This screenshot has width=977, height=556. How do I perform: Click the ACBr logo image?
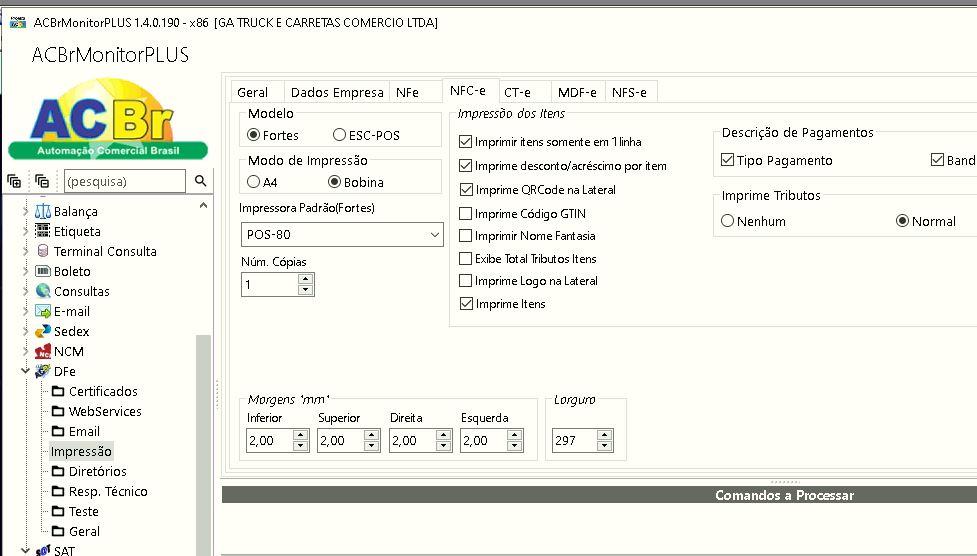[108, 119]
